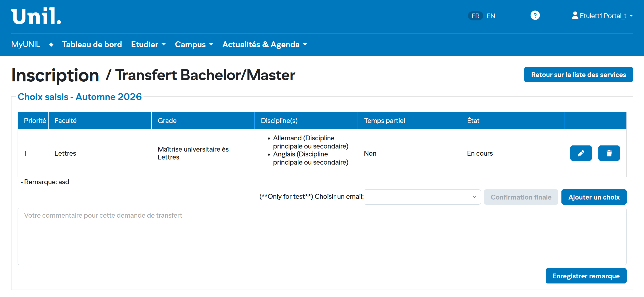Click the user profile avatar icon
Screen dimensions: 644x297
coord(575,16)
